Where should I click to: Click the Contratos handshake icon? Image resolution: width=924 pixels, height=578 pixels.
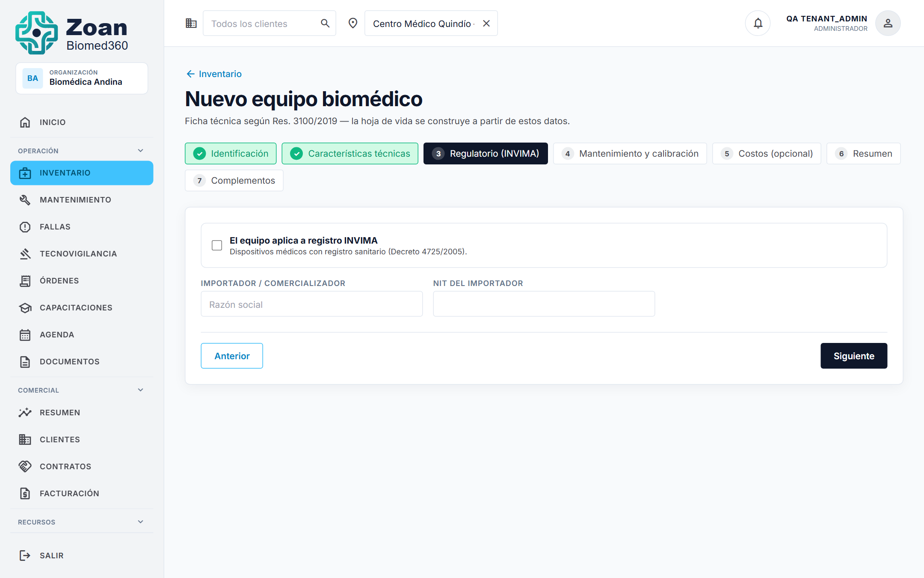25,467
